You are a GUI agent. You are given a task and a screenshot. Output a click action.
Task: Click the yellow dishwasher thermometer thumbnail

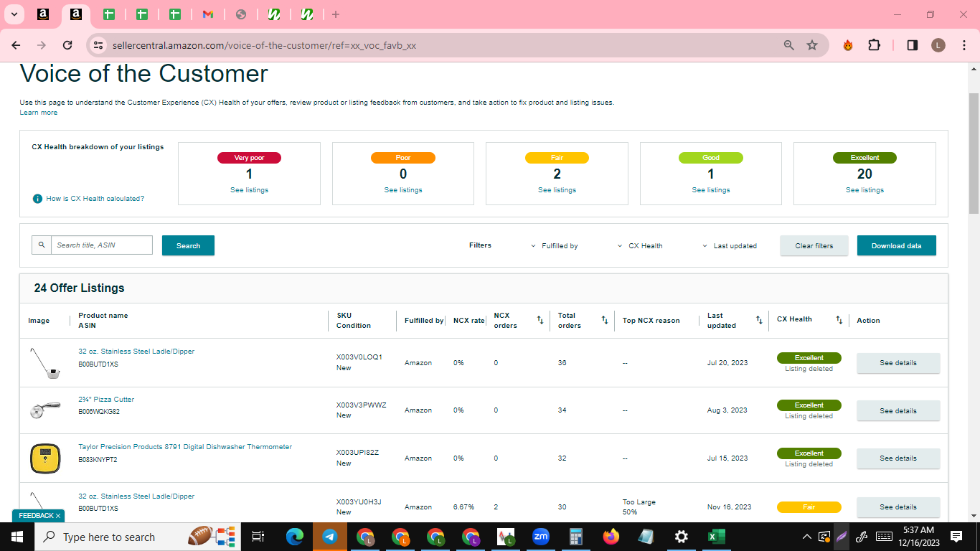click(x=44, y=458)
